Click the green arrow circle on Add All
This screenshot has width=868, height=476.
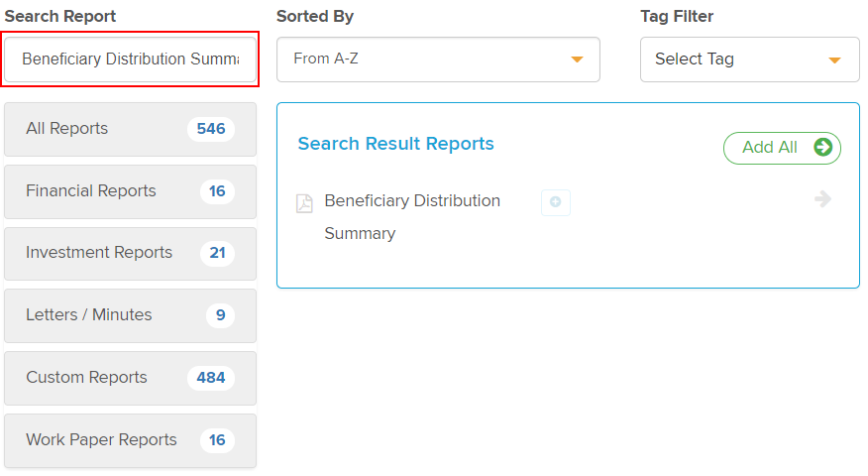coord(822,148)
